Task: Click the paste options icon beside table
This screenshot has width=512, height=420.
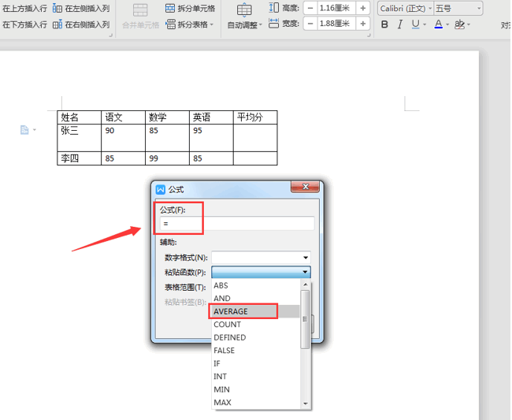Action: tap(25, 130)
